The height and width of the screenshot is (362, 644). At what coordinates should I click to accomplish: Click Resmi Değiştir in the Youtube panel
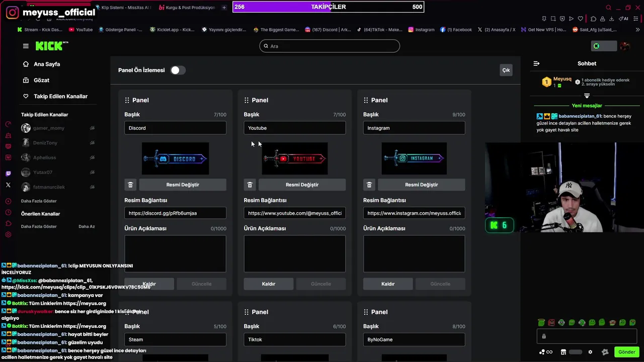click(302, 185)
